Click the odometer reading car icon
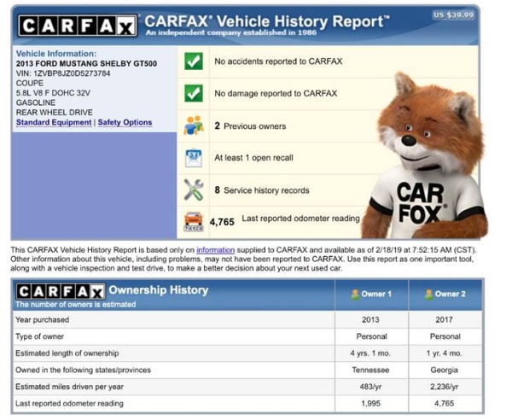This screenshot has height=420, width=512. [x=194, y=221]
